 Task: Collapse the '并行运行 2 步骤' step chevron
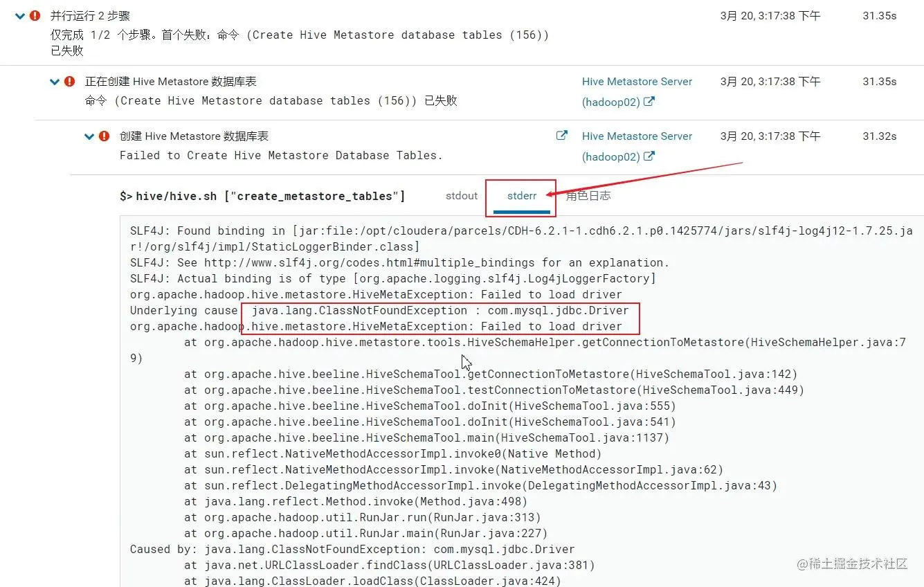(x=19, y=15)
